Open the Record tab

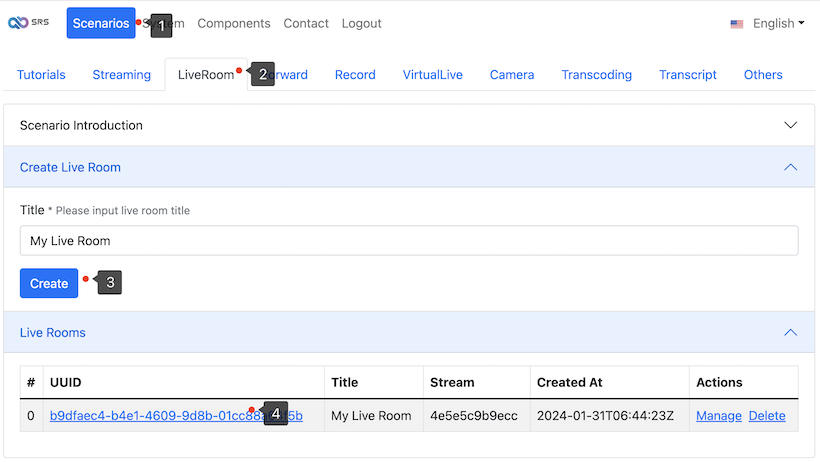[x=355, y=75]
